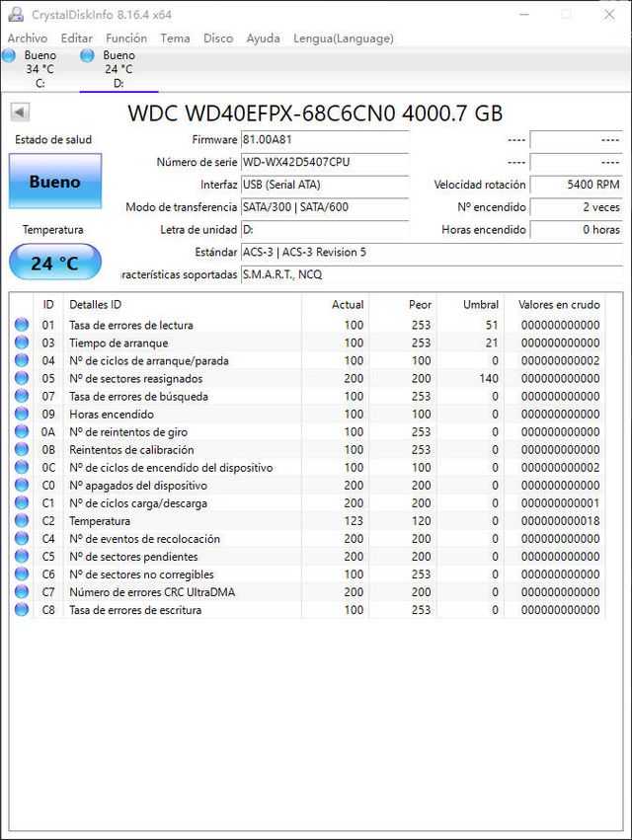Image resolution: width=632 pixels, height=840 pixels.
Task: Click the Letra de unidad field
Action: [325, 230]
